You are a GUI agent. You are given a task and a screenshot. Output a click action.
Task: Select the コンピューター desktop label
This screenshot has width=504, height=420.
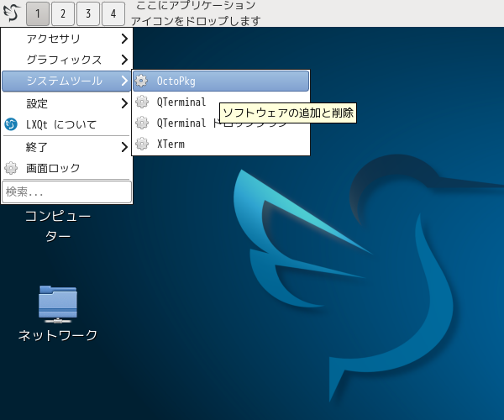pyautogui.click(x=58, y=226)
